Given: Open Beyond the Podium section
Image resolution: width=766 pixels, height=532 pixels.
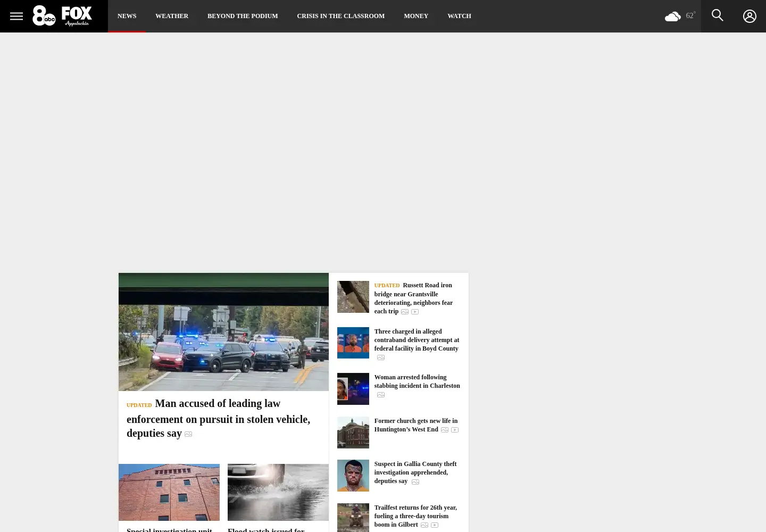Looking at the screenshot, I should pos(243,16).
